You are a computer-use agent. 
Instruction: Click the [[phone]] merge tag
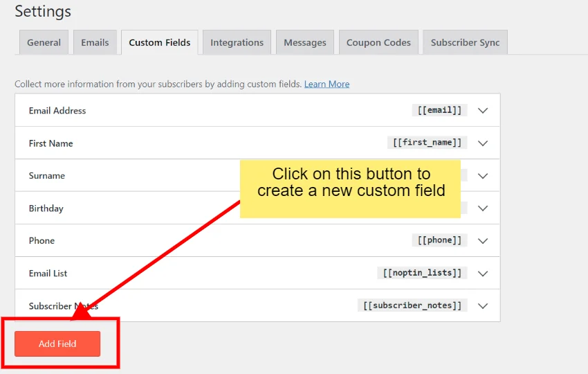439,240
